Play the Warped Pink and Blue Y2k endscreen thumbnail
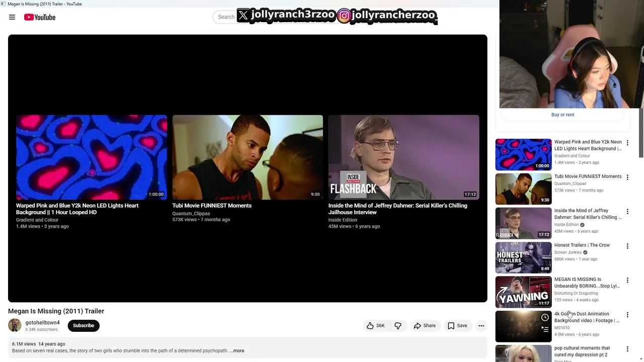Viewport: 644px width, 362px height. click(x=92, y=157)
